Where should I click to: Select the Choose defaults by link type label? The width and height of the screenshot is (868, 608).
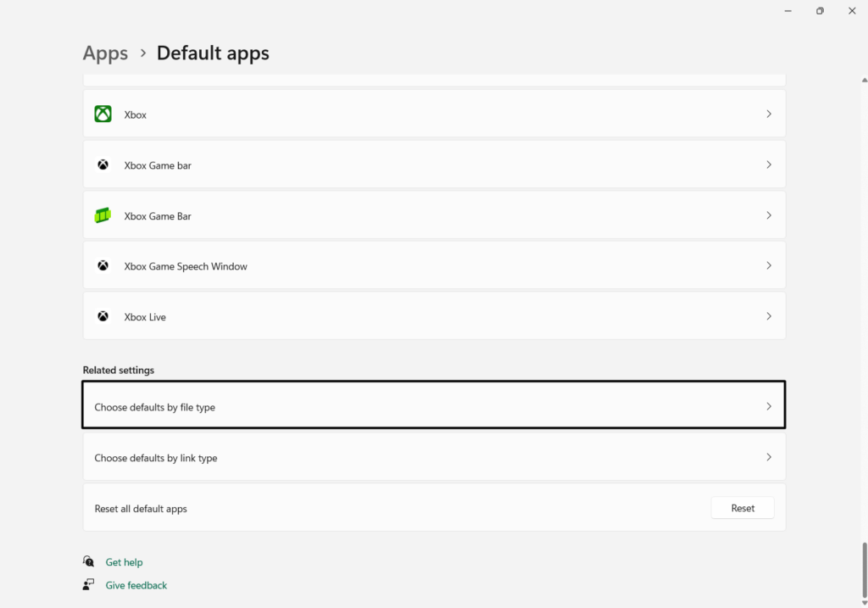pyautogui.click(x=156, y=458)
